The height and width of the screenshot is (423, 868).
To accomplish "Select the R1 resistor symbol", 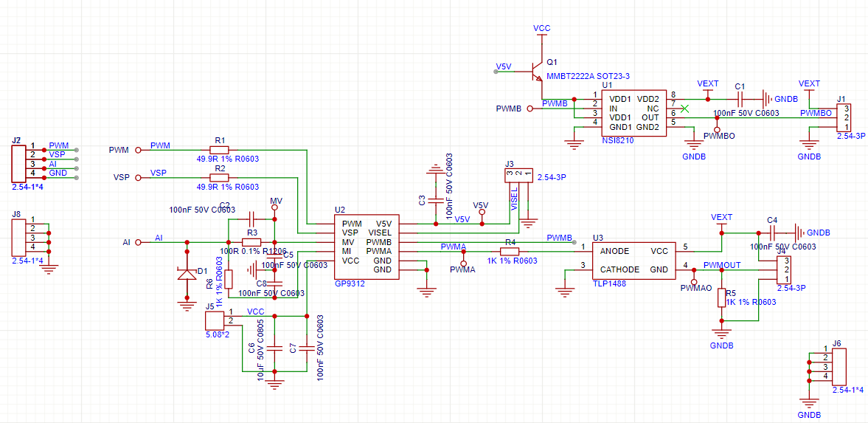I will (219, 150).
